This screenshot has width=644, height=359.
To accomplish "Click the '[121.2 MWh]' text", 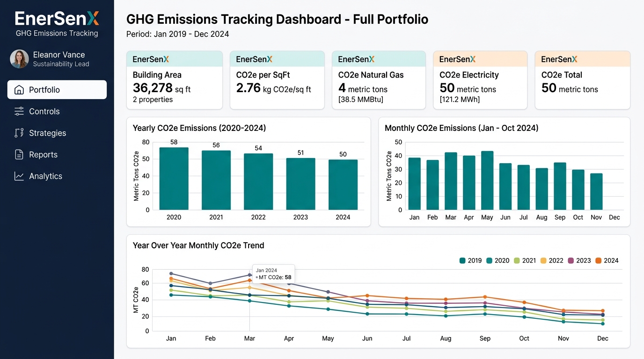I will pyautogui.click(x=460, y=100).
